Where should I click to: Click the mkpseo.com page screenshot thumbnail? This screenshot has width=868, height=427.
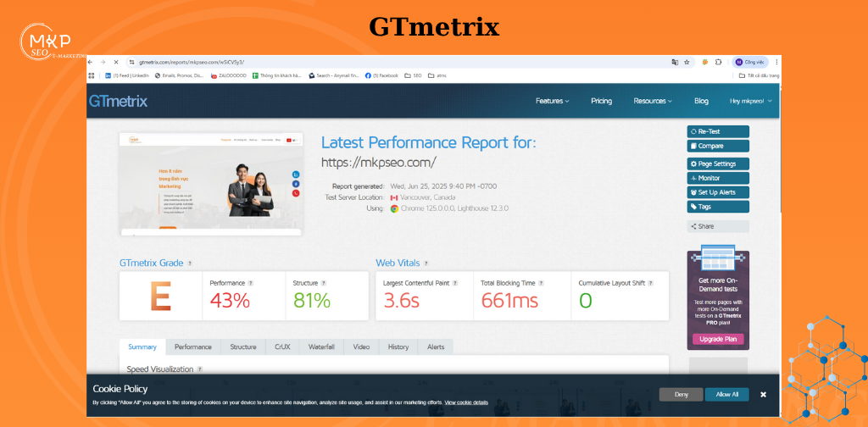(210, 183)
